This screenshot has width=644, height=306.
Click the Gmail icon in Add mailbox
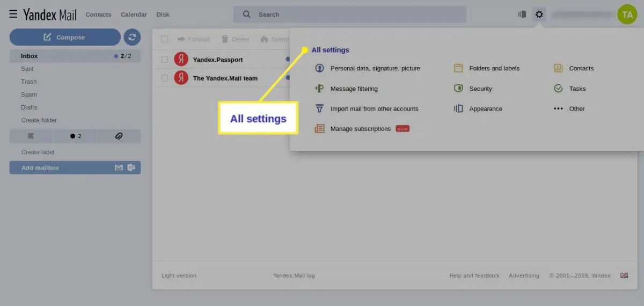[119, 168]
